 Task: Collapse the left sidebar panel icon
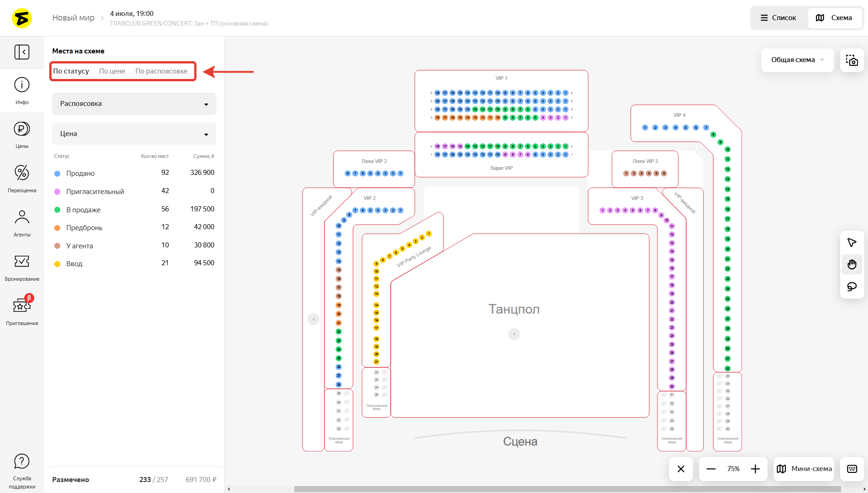tap(22, 52)
